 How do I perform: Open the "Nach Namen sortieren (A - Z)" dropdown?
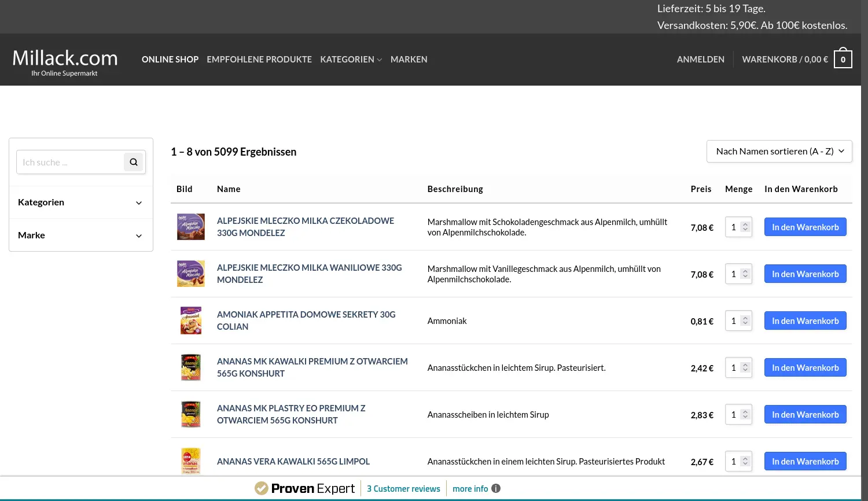pyautogui.click(x=779, y=151)
